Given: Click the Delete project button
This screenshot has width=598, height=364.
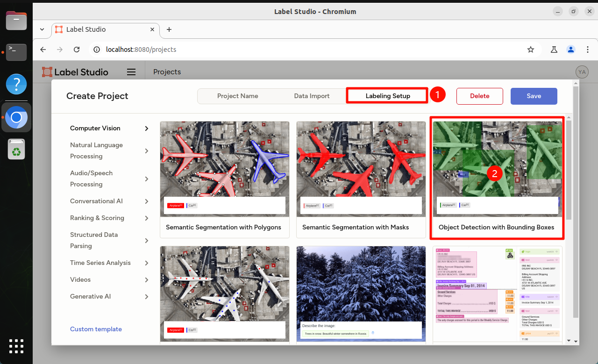Looking at the screenshot, I should tap(480, 96).
